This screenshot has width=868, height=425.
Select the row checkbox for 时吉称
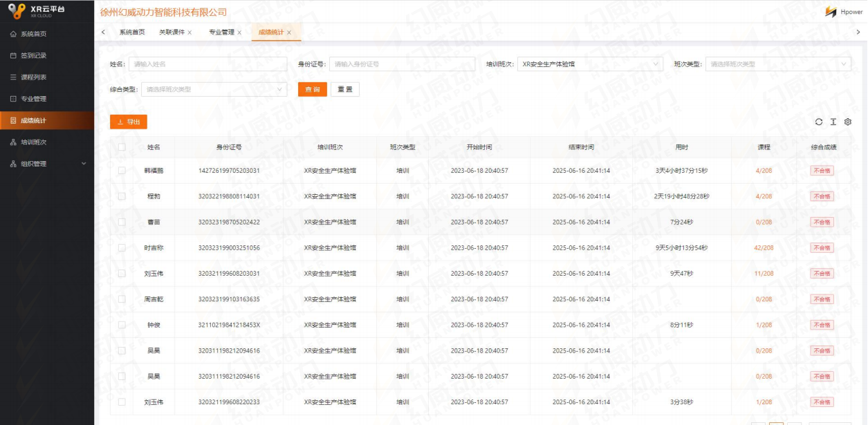pos(122,247)
